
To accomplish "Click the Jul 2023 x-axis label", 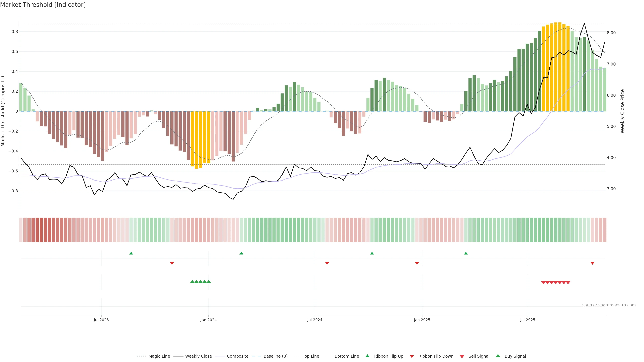I will 101,320.
